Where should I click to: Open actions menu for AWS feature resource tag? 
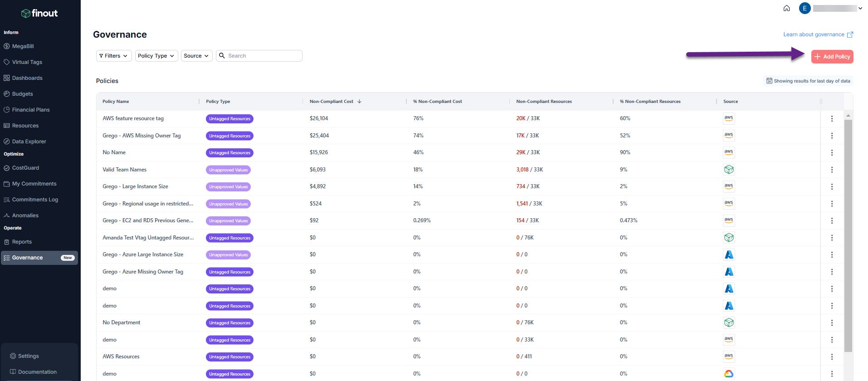point(832,119)
